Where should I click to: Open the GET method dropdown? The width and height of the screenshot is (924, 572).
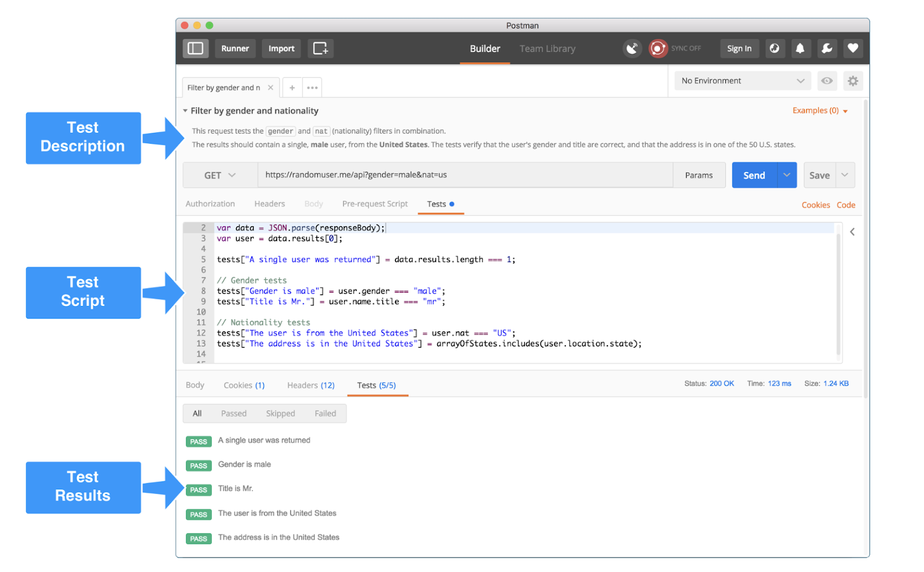coord(220,175)
